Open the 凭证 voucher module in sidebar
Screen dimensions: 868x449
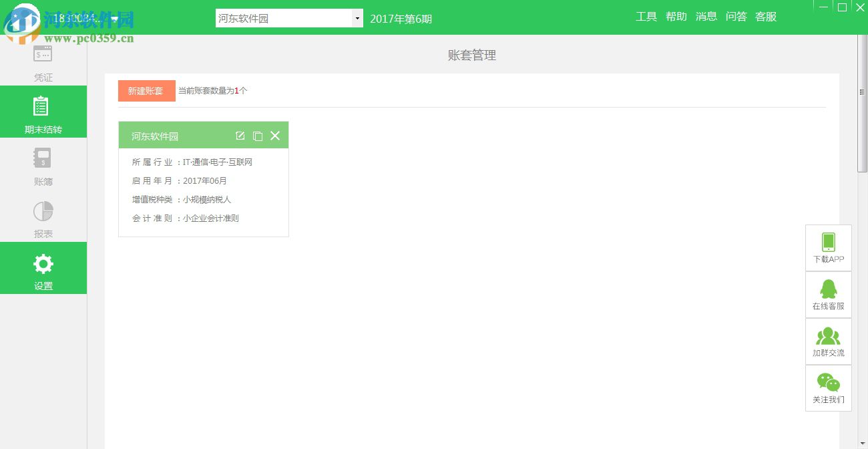(43, 63)
